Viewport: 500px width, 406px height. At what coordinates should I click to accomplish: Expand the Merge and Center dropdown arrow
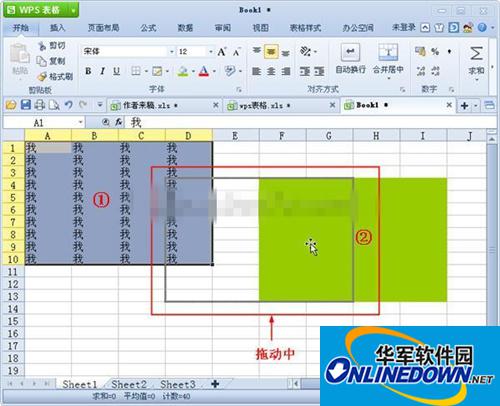tap(389, 79)
